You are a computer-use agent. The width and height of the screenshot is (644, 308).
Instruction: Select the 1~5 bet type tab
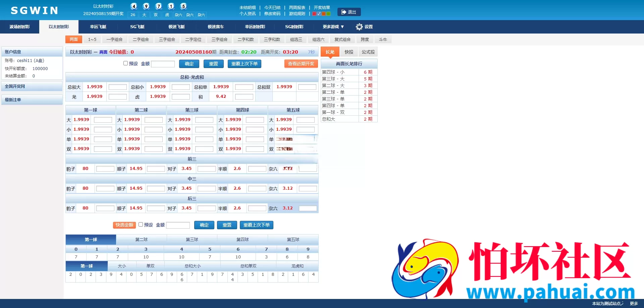[92, 40]
